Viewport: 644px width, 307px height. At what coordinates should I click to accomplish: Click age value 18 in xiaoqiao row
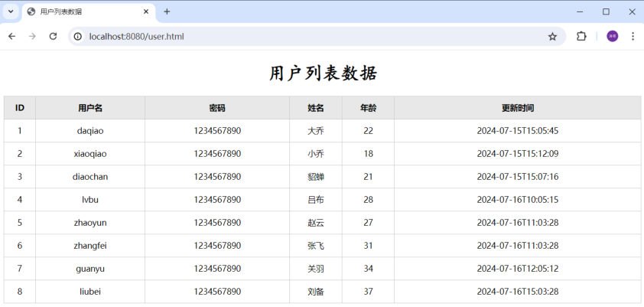tap(369, 154)
